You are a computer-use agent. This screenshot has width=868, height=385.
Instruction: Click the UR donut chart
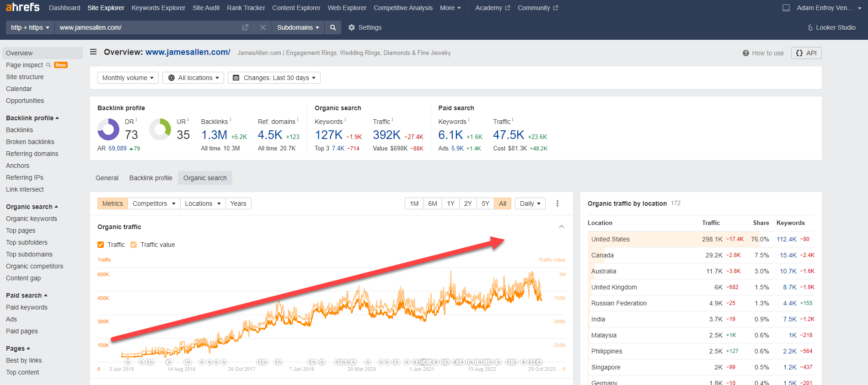point(160,129)
